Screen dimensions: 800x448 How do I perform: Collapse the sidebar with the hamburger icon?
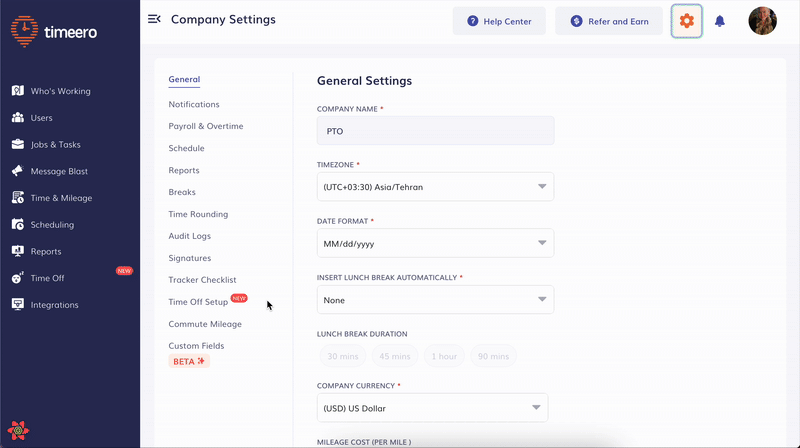point(154,19)
